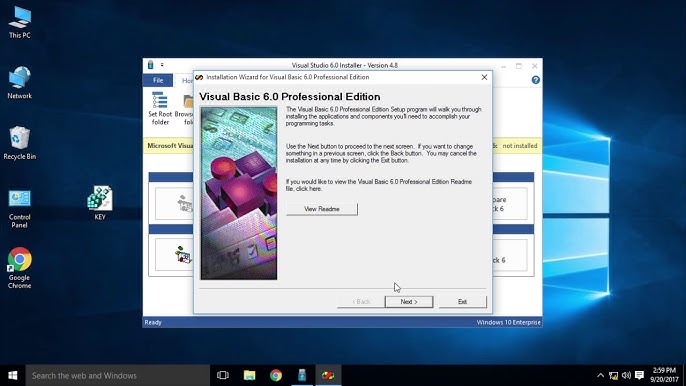
Task: Click the 'not installed' status text
Action: point(519,146)
